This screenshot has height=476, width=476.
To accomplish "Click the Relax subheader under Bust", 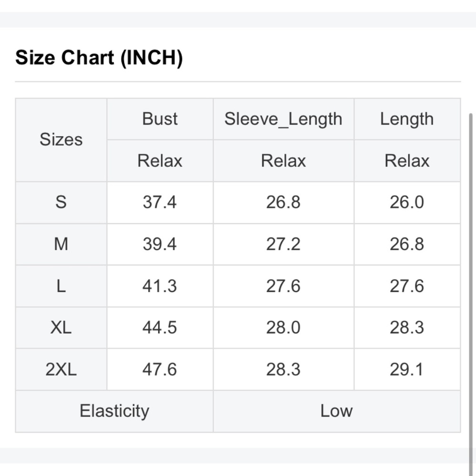I will pos(160,161).
